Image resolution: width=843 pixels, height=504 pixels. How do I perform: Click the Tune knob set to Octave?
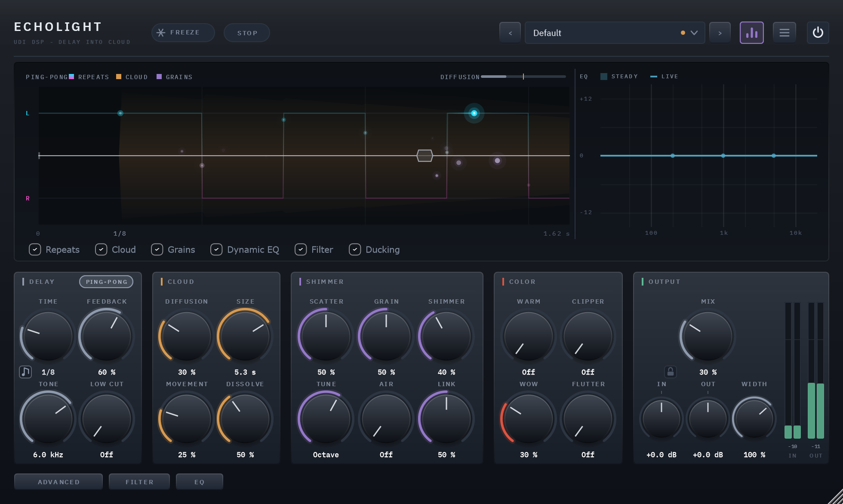[326, 418]
